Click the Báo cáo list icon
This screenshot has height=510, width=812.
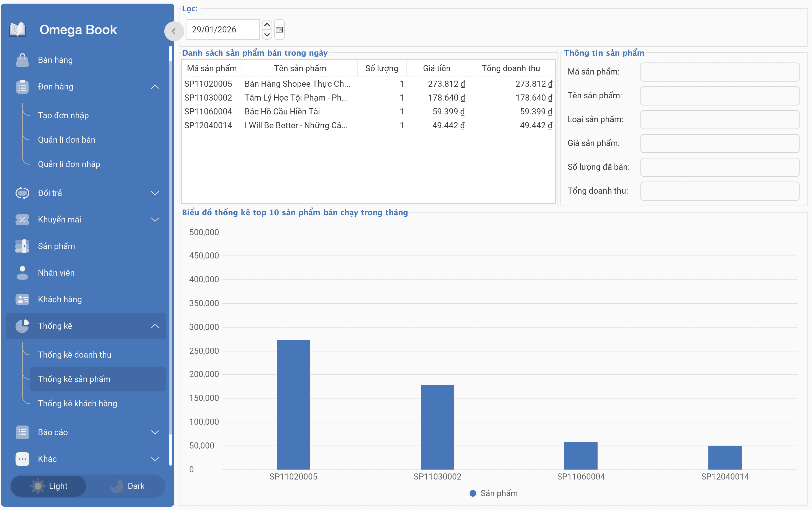22,432
